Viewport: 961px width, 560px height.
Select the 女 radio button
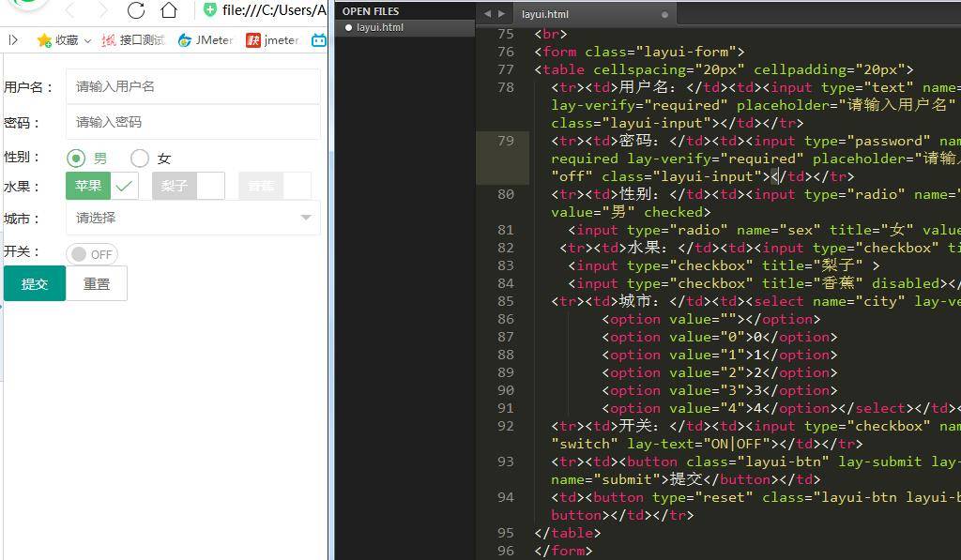(140, 159)
